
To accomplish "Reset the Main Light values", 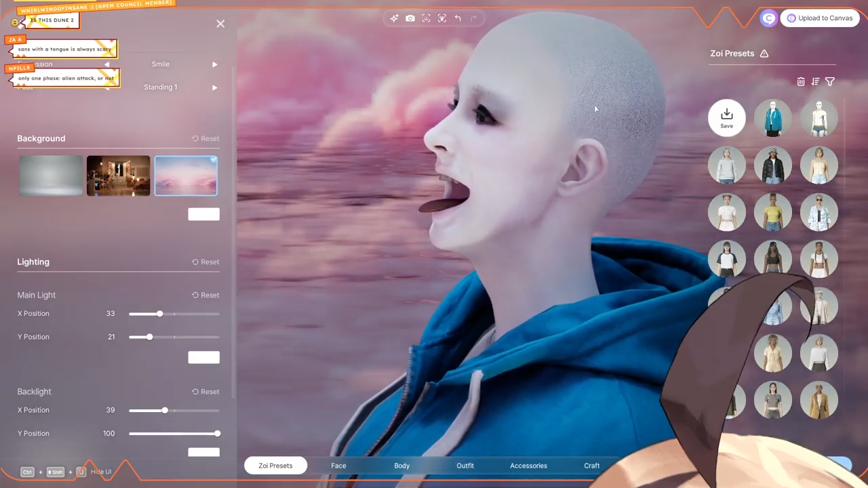I will pos(205,295).
